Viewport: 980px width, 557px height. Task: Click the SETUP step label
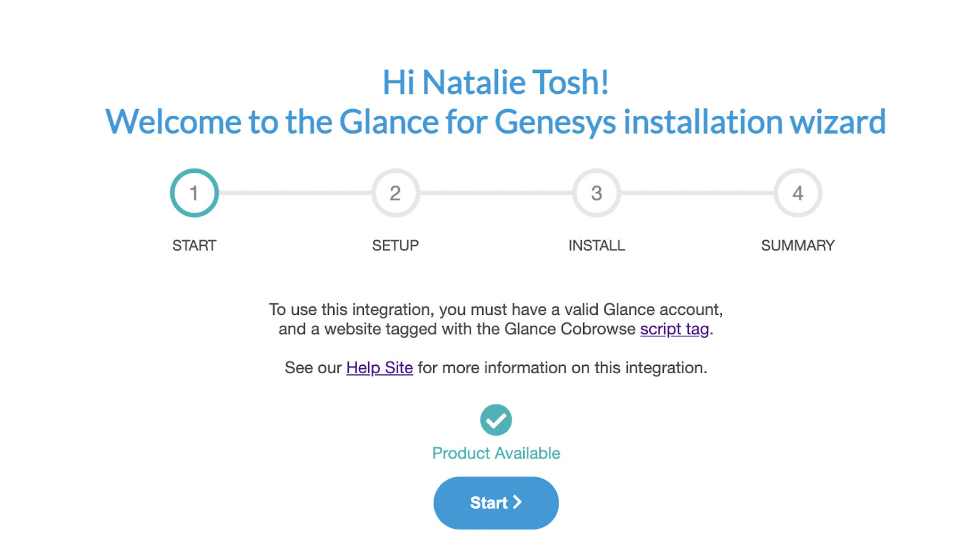[395, 246]
